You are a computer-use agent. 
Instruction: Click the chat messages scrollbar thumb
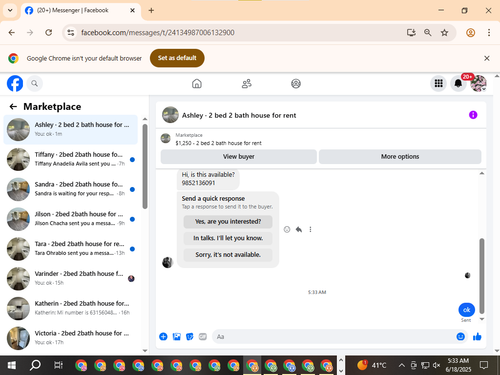point(482,276)
